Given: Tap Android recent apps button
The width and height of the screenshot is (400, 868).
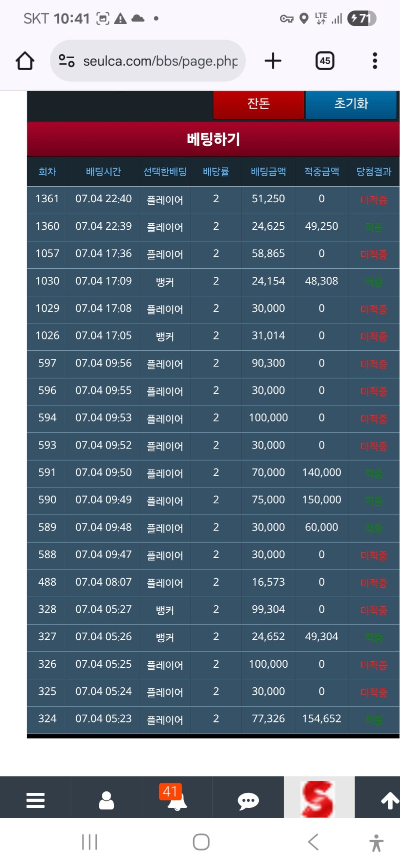Looking at the screenshot, I should 89,842.
